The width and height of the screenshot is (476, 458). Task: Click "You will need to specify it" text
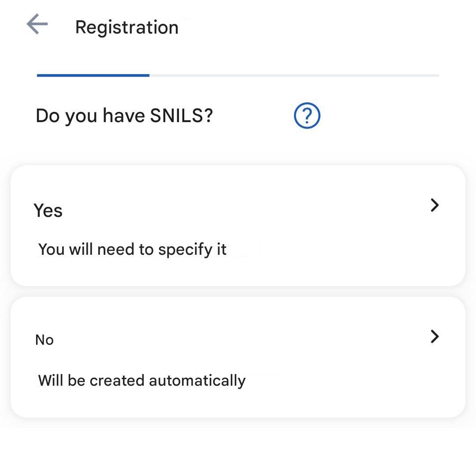[x=132, y=249]
